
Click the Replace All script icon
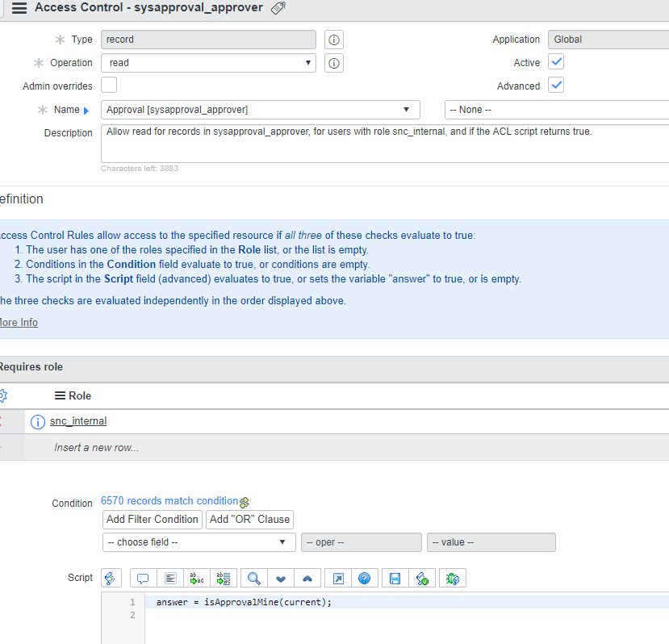coord(224,578)
